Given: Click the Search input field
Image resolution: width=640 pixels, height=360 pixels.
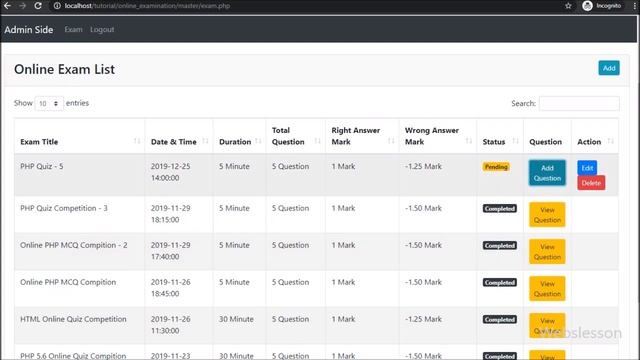Looking at the screenshot, I should coord(579,104).
